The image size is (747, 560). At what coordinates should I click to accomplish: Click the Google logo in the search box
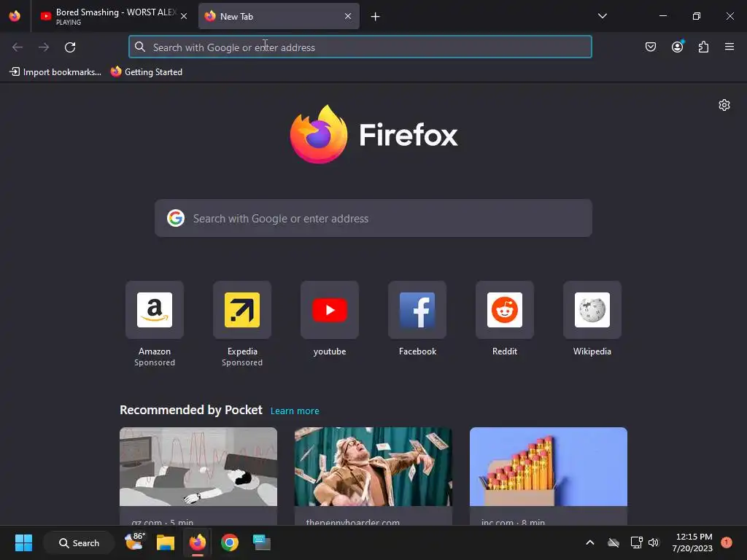pos(176,218)
